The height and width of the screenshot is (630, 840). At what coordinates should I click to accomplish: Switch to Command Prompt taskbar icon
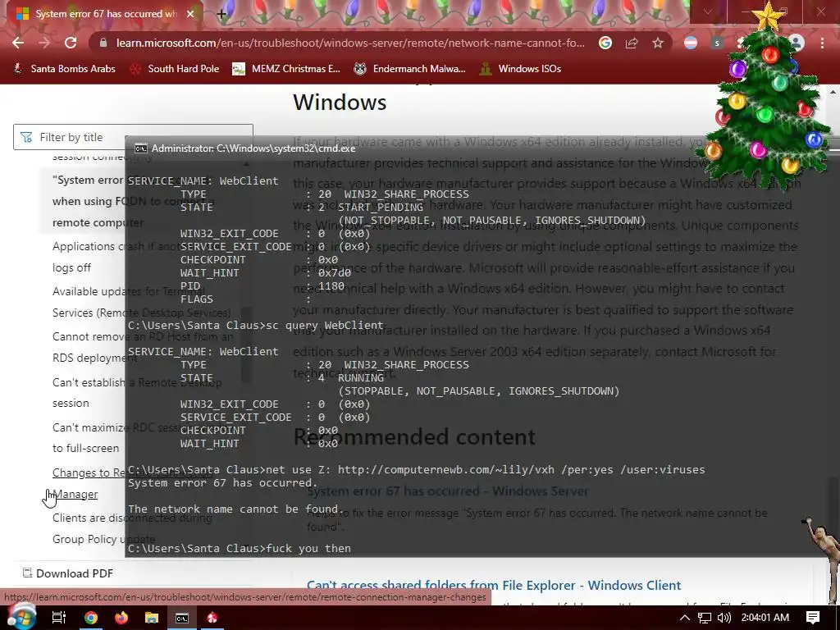[182, 618]
